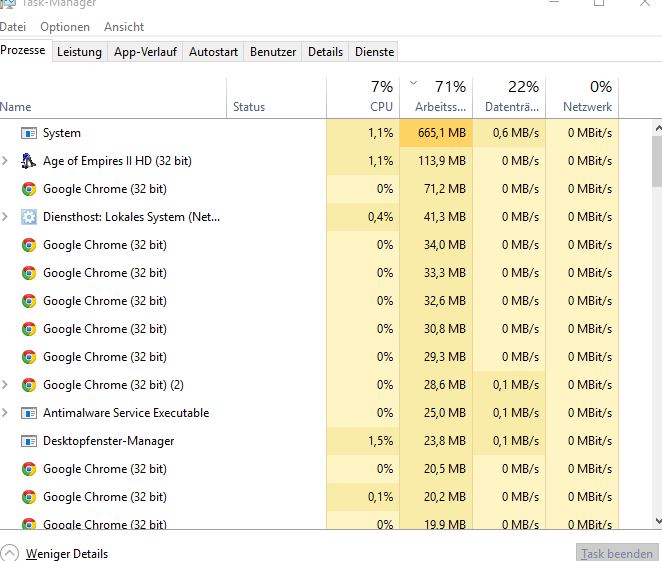Click the Chrome icon using 71,2 MB
Viewport: 662px width, 561px height.
click(x=29, y=189)
